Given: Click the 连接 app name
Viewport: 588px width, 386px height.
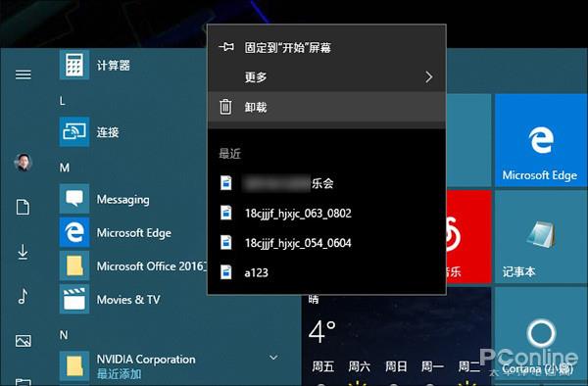Looking at the screenshot, I should (108, 132).
